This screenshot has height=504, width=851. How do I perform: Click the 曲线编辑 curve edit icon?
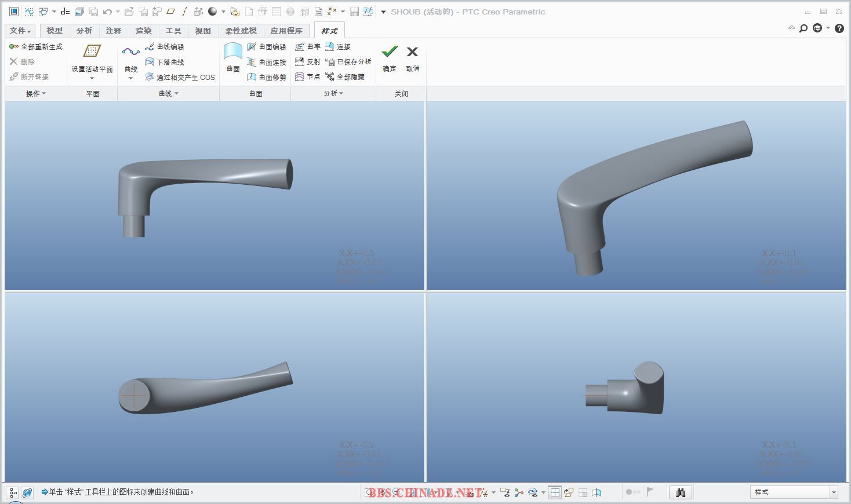point(150,47)
